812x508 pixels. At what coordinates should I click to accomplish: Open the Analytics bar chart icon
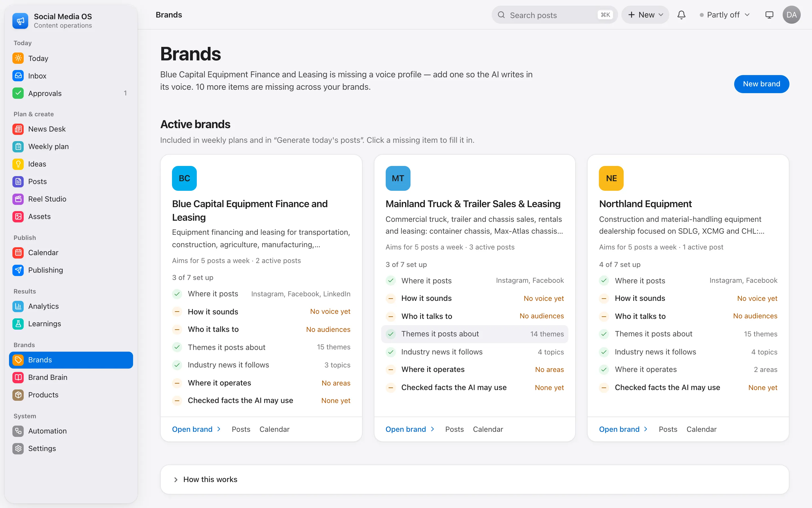tap(18, 306)
